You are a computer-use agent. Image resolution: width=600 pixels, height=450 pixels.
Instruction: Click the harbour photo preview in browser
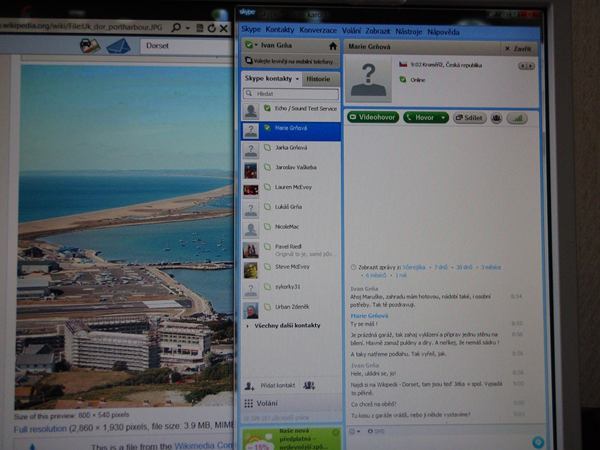pyautogui.click(x=125, y=236)
